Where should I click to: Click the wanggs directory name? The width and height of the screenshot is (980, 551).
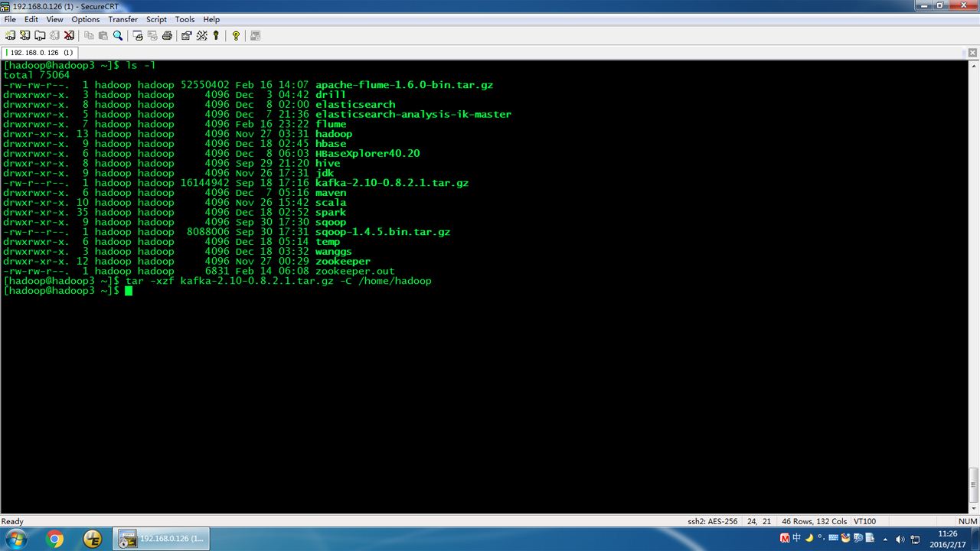click(334, 251)
